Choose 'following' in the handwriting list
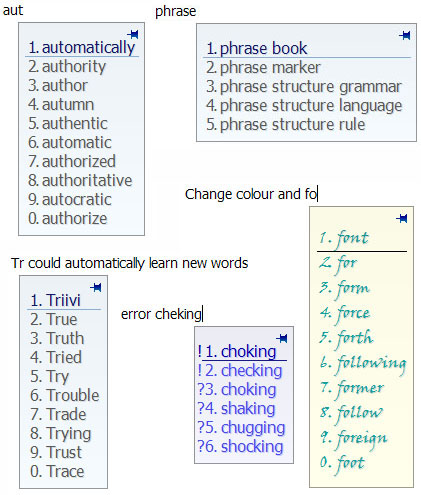The image size is (421, 495). pos(363,363)
